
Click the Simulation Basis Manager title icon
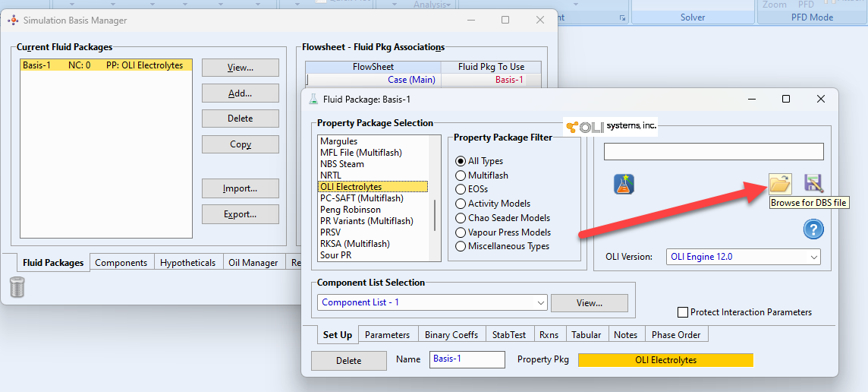[13, 21]
